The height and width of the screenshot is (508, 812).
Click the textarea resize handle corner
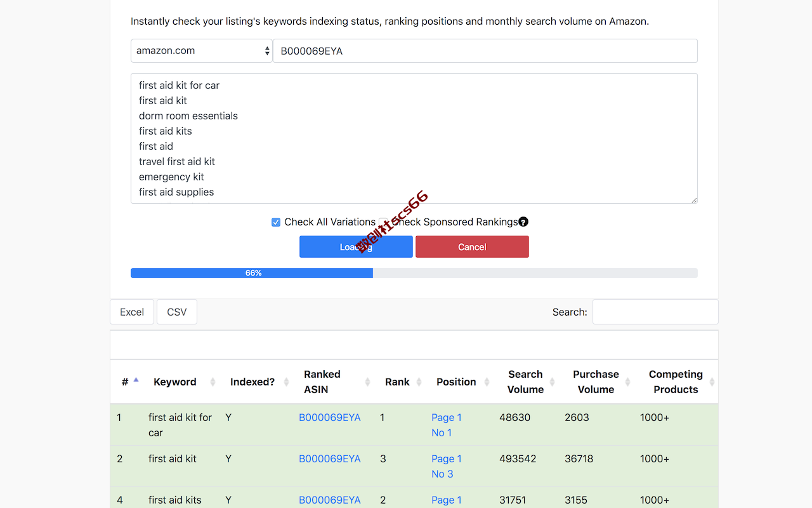tap(693, 199)
